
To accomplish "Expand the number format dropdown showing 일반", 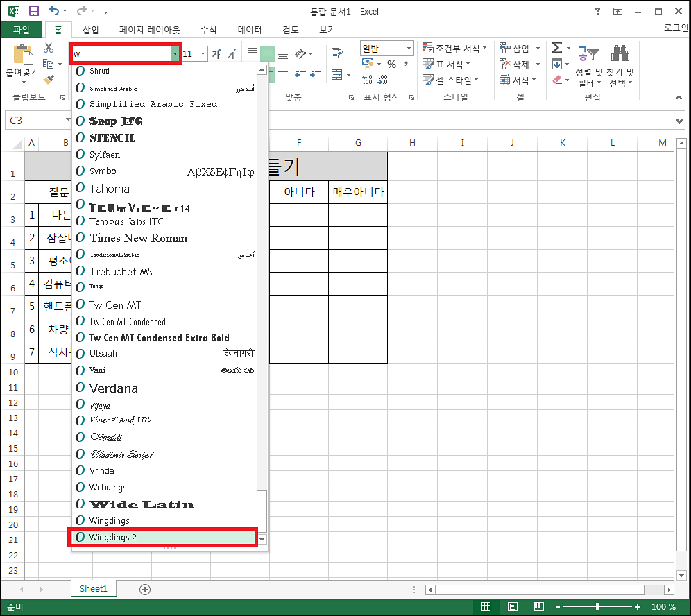I will (x=409, y=48).
